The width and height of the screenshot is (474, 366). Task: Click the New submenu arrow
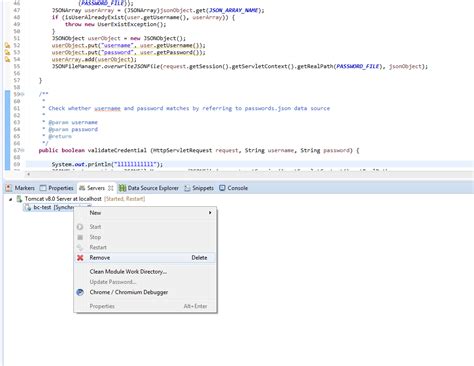(x=210, y=213)
